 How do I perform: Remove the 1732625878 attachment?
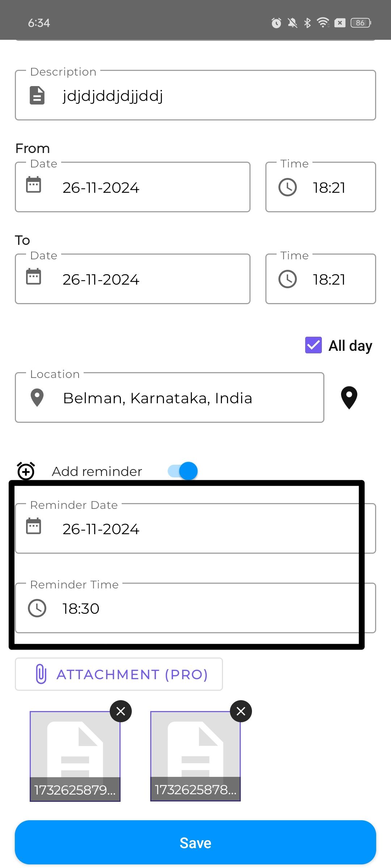pos(241,711)
